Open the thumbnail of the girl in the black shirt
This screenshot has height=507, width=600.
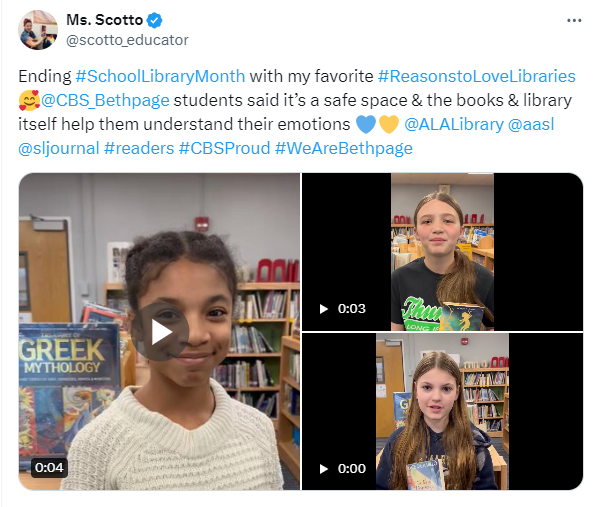click(x=442, y=252)
